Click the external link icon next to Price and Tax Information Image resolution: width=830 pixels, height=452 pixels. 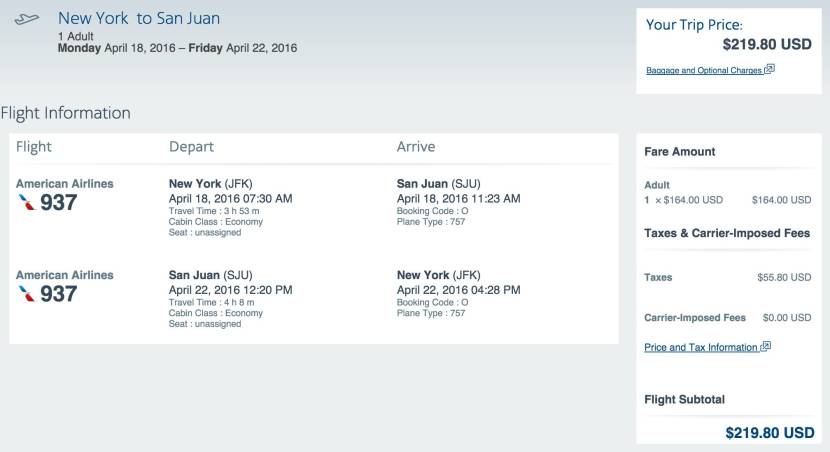point(766,346)
